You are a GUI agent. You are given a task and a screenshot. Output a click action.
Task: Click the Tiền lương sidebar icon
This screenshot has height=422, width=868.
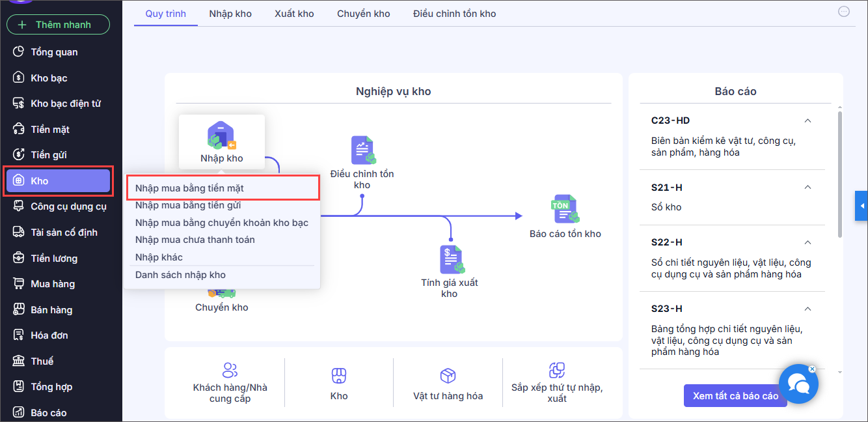coord(19,259)
